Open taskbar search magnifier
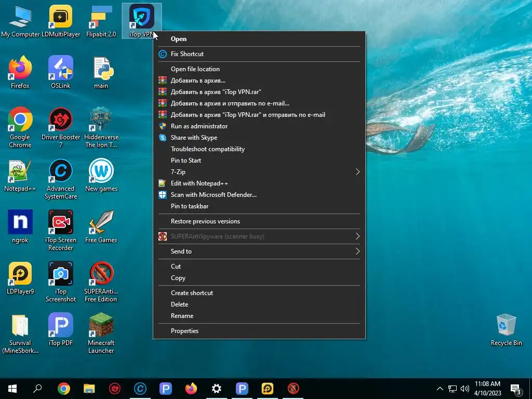The width and height of the screenshot is (532, 399). coord(37,389)
